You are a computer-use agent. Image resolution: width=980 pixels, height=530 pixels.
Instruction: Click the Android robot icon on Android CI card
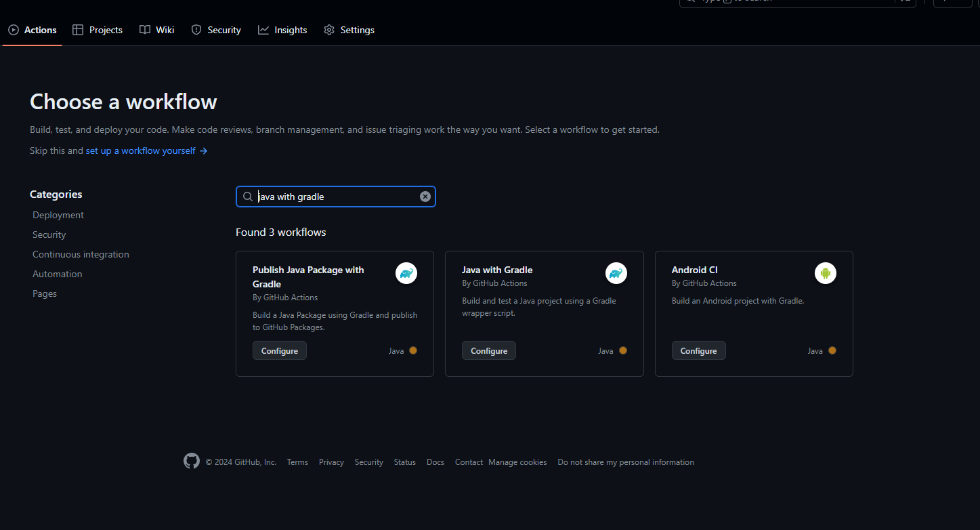click(x=826, y=273)
